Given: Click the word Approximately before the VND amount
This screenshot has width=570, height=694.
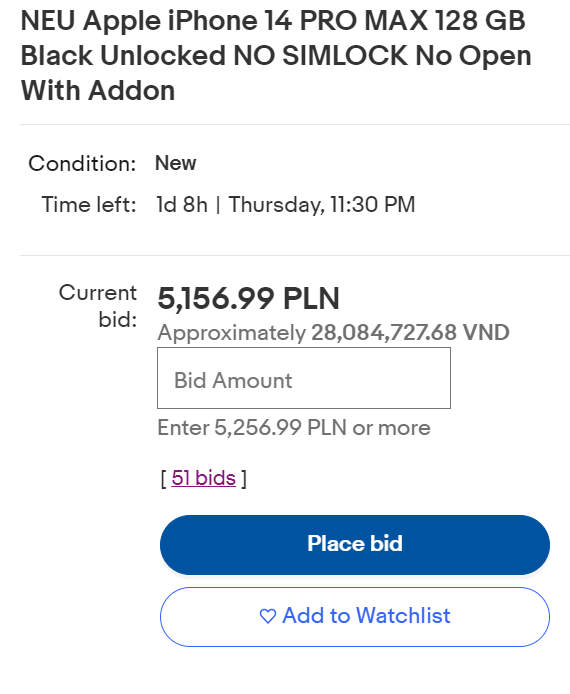Looking at the screenshot, I should click(x=232, y=333).
